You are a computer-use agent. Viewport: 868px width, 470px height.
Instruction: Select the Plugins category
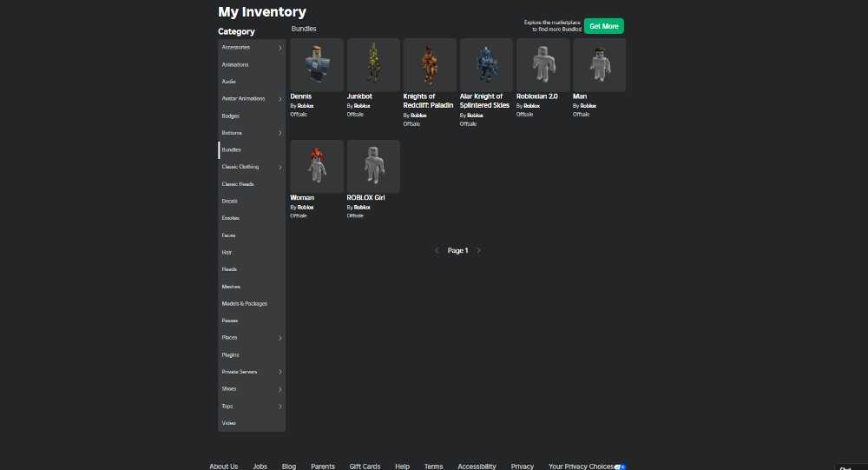252,354
